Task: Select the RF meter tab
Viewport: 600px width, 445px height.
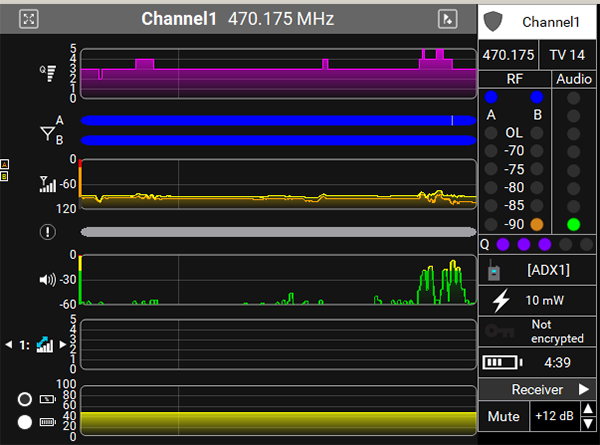Action: [514, 79]
